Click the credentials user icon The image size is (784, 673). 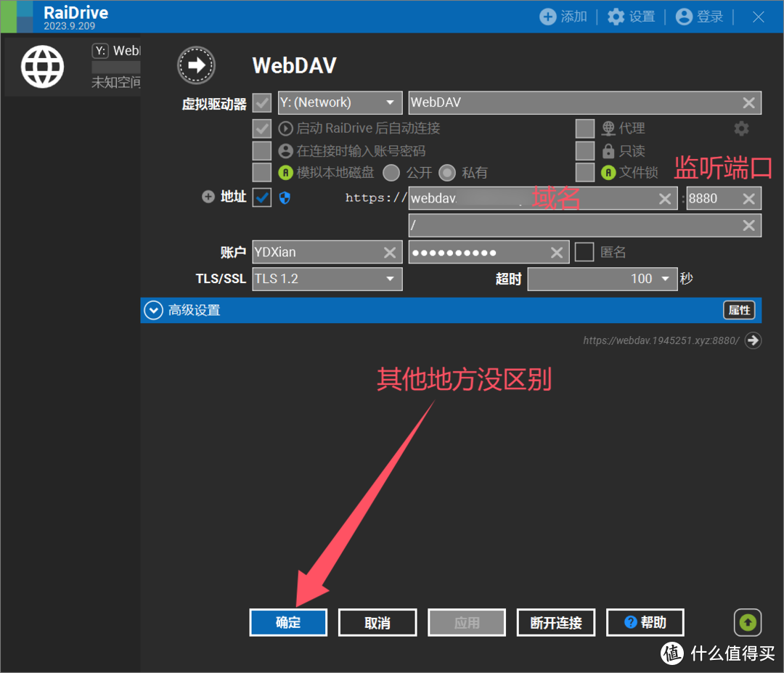[285, 150]
